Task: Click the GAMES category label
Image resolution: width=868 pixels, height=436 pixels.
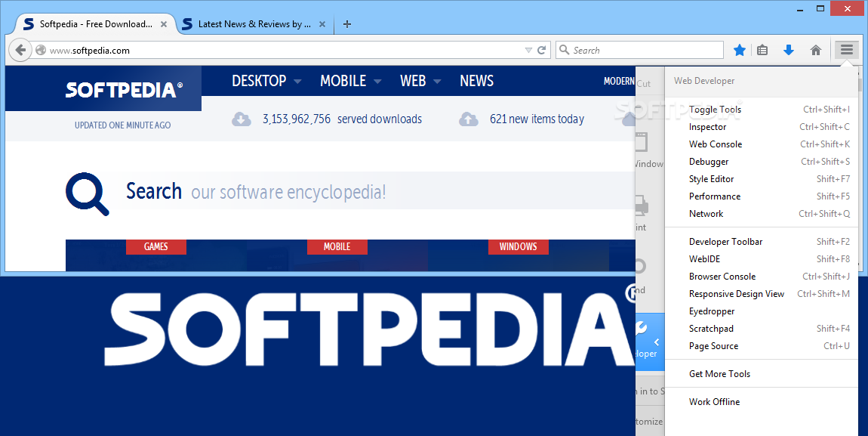Action: [x=156, y=246]
